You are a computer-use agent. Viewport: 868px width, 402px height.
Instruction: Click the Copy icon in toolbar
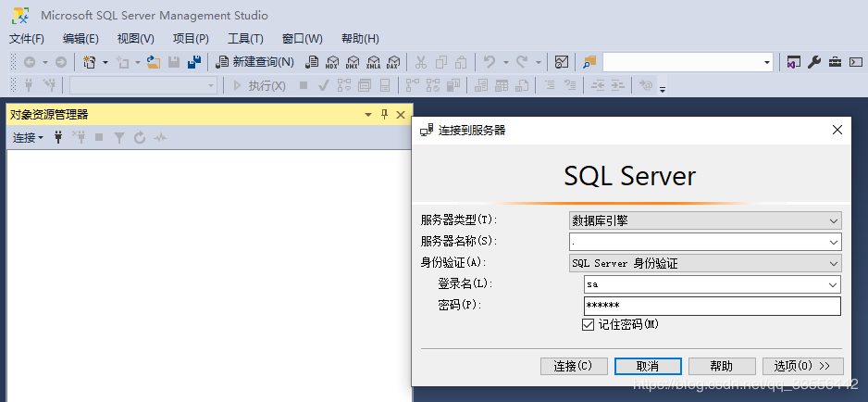(x=441, y=62)
